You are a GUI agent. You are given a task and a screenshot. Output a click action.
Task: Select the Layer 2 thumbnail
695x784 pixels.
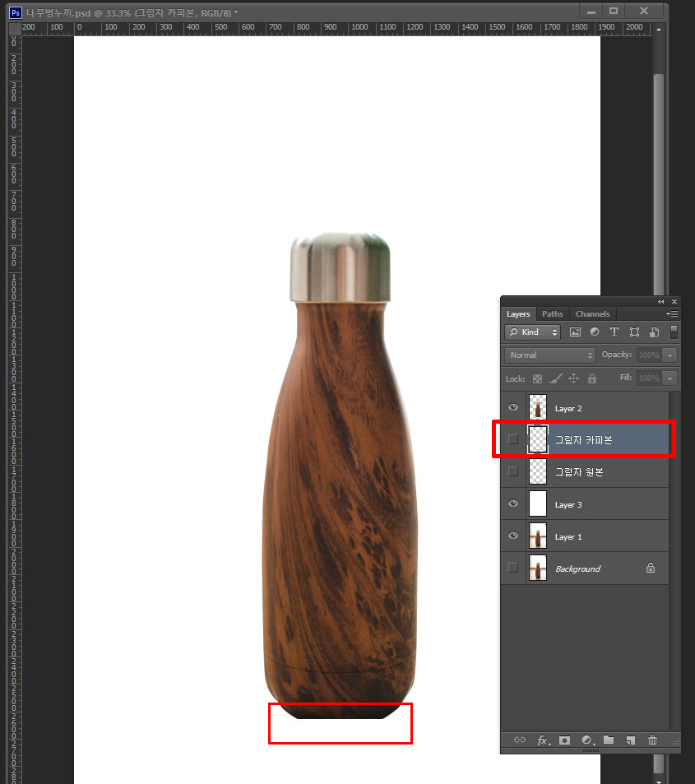[538, 407]
